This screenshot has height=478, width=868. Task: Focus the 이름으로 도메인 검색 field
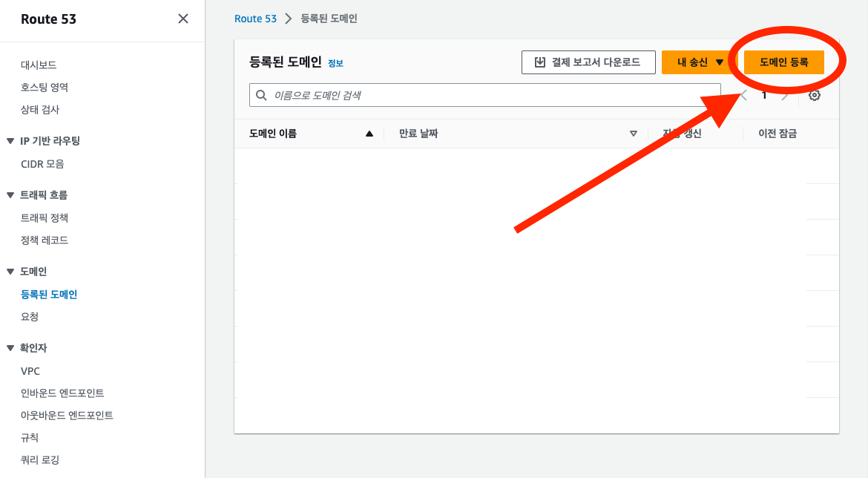[x=485, y=95]
